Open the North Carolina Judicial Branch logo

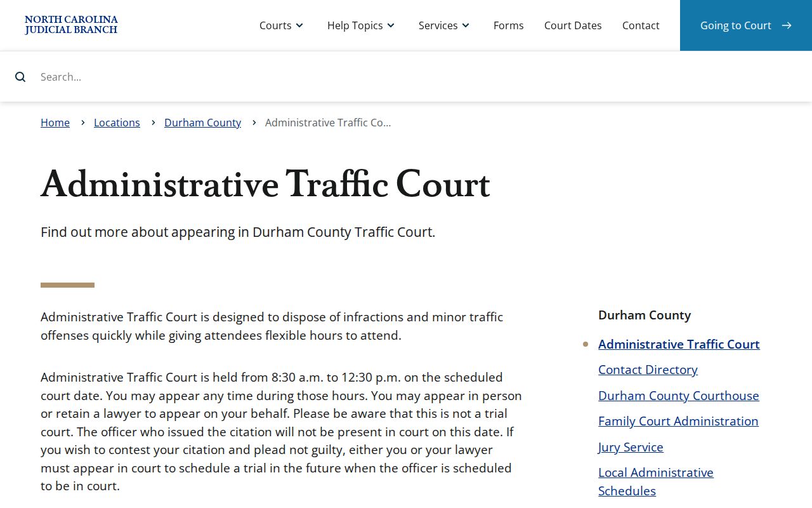tap(71, 25)
